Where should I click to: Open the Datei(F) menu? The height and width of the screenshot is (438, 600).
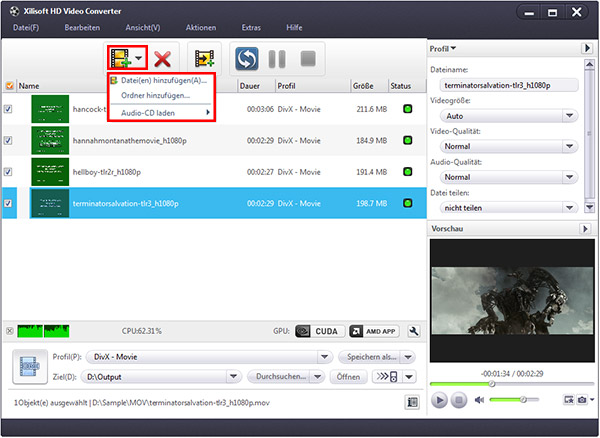(x=26, y=28)
